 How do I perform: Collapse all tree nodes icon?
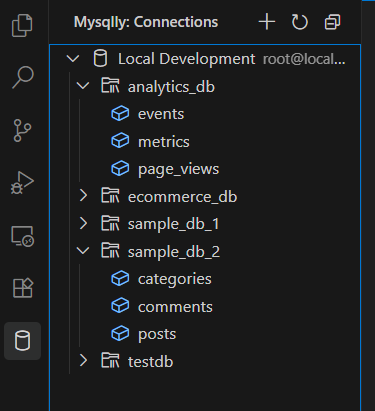tap(332, 22)
